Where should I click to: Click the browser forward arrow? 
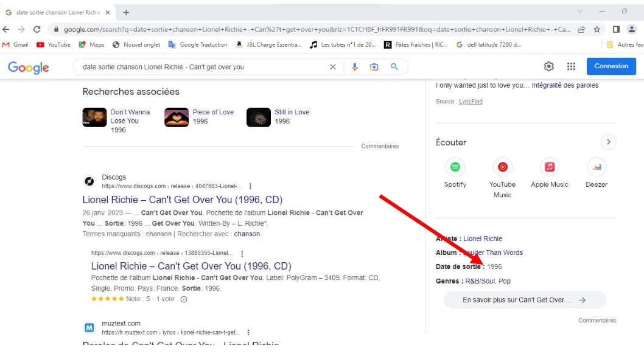coord(21,29)
